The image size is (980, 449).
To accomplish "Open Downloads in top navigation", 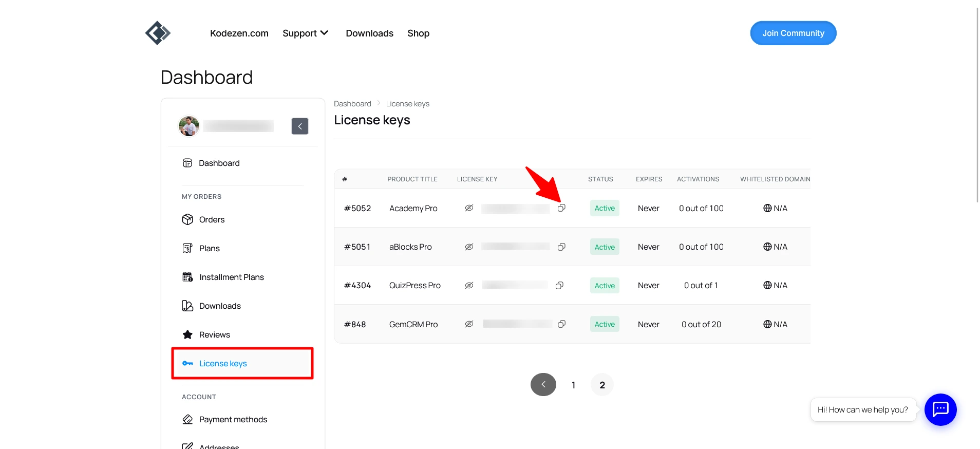I will point(370,33).
